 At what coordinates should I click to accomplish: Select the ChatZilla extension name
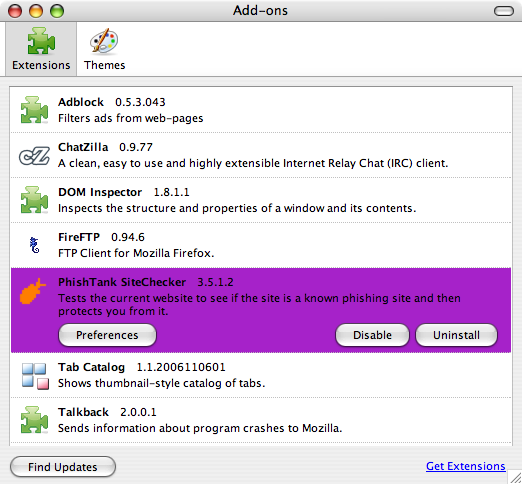(83, 147)
